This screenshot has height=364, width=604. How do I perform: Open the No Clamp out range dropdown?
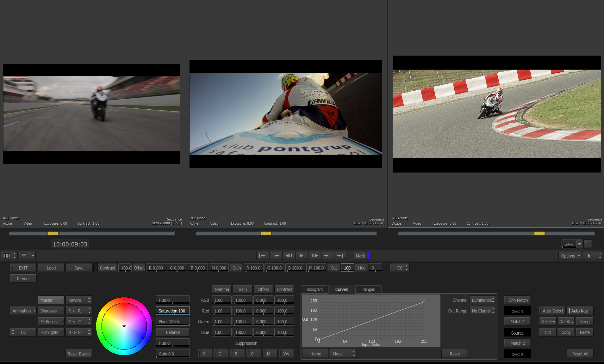(483, 311)
